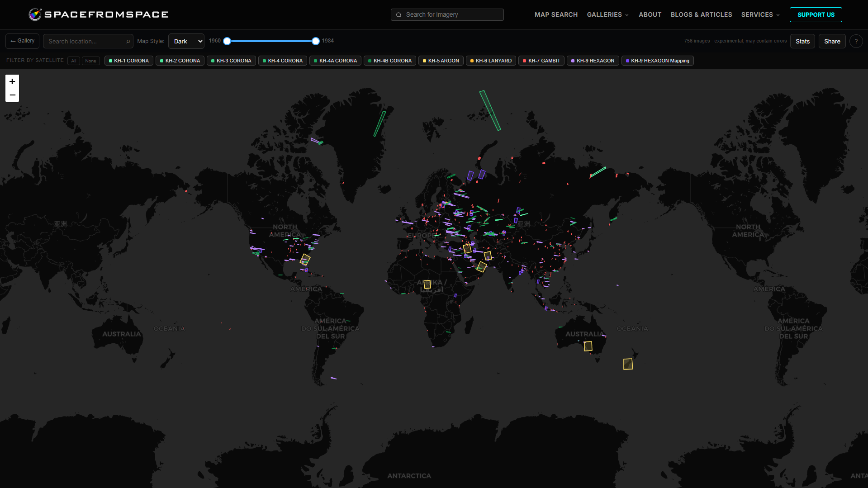Open the search for imagery field via magnifier icon
Screen dimensions: 868x488
398,14
